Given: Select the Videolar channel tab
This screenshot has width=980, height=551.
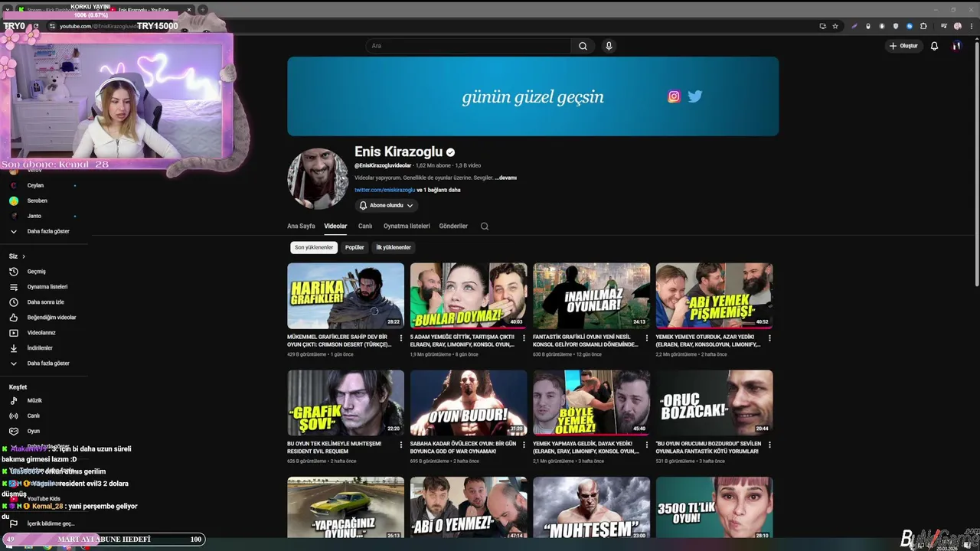Looking at the screenshot, I should pos(335,227).
